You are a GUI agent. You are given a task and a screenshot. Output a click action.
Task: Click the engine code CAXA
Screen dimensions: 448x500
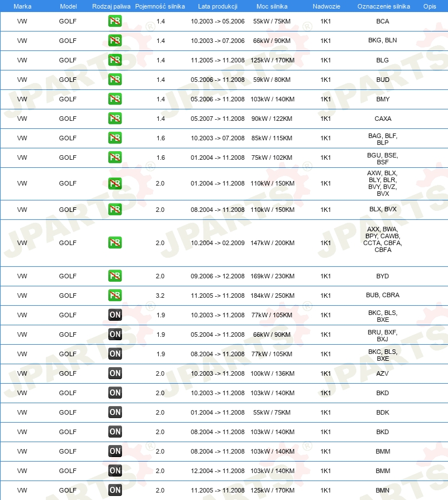[383, 119]
